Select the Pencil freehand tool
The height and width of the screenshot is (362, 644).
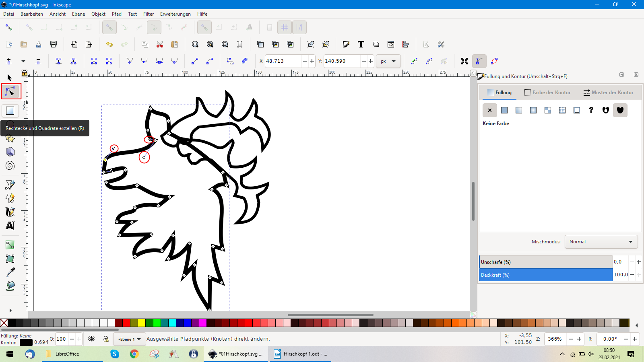[10, 198]
